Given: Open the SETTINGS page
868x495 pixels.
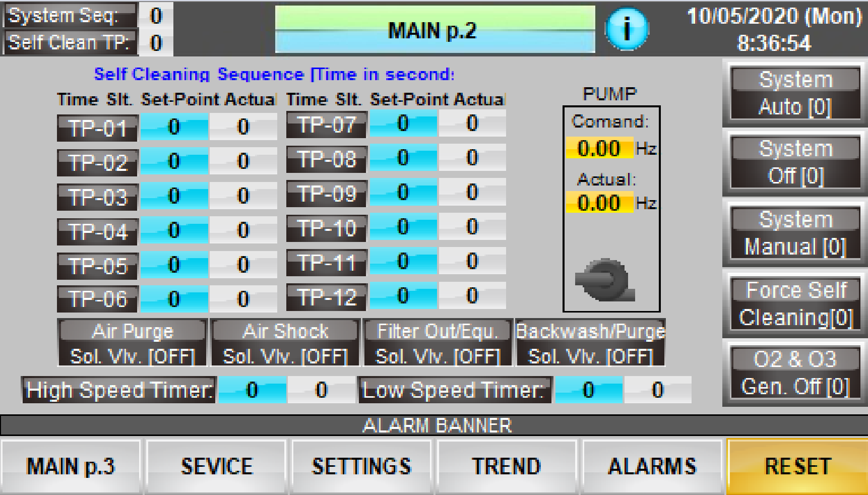Looking at the screenshot, I should [361, 466].
